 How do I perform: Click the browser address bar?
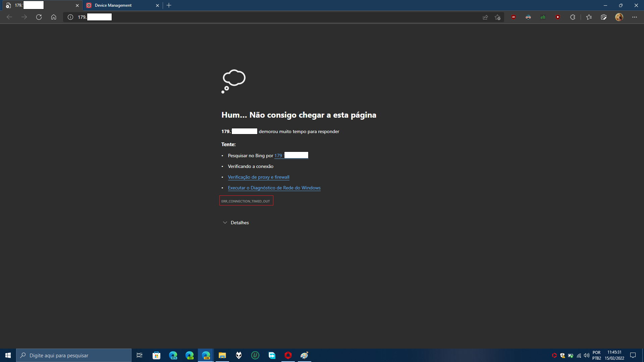coord(268,17)
